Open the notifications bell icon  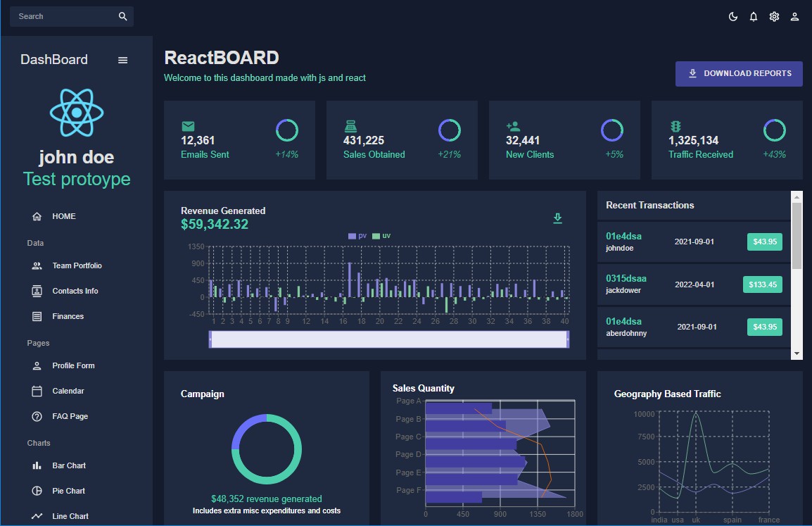(x=753, y=16)
